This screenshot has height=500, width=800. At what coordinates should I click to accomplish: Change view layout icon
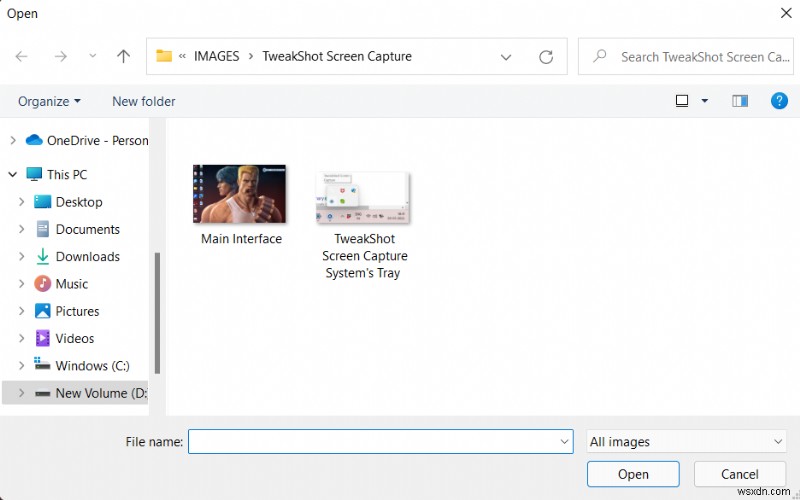(682, 101)
